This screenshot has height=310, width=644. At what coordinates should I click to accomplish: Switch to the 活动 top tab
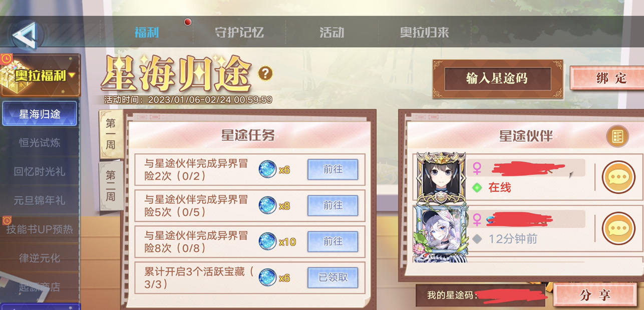(332, 32)
